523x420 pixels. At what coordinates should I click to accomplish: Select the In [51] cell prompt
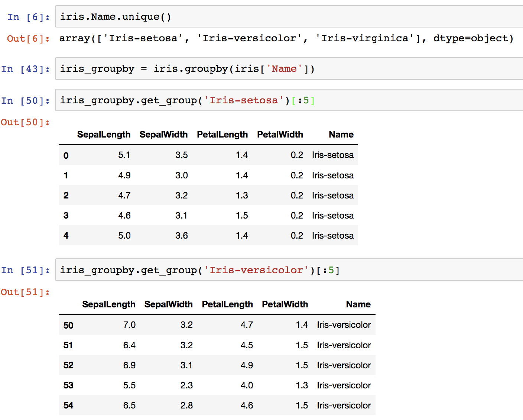tap(26, 270)
